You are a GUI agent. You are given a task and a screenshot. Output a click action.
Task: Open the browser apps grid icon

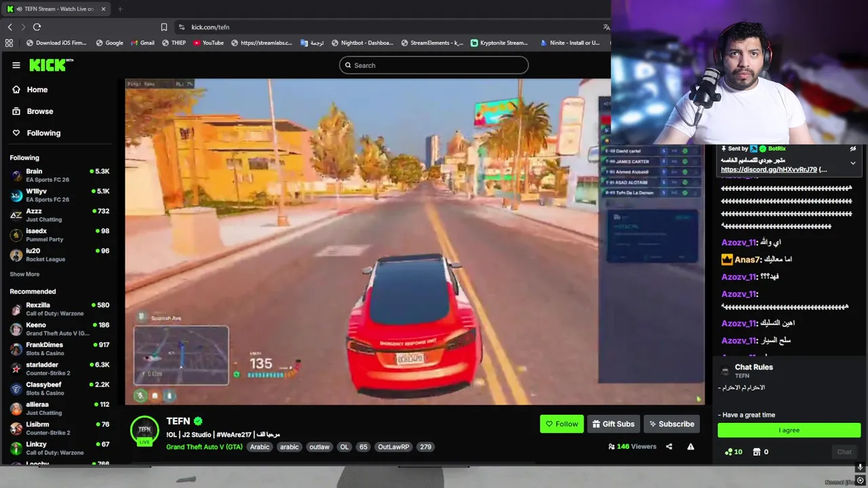tap(9, 43)
